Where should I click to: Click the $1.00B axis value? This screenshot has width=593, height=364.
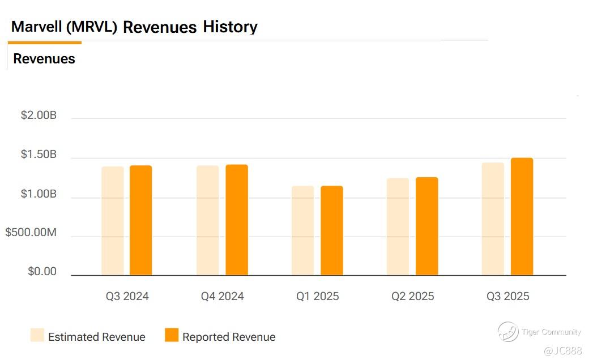pos(39,194)
